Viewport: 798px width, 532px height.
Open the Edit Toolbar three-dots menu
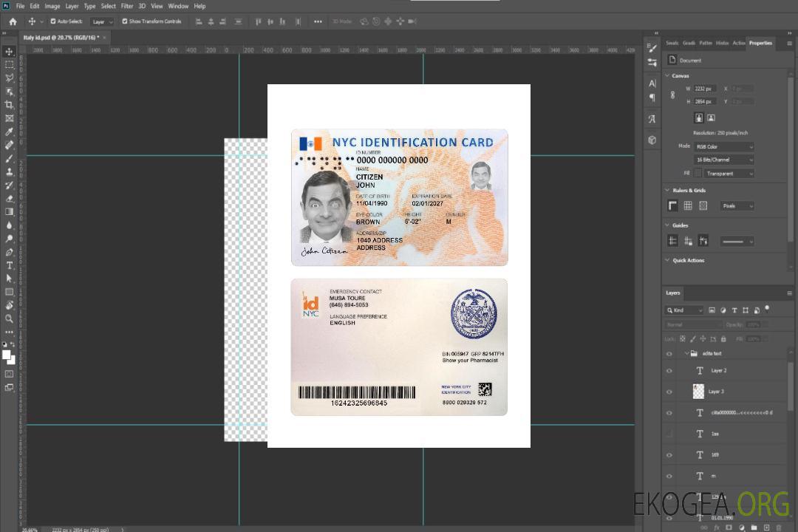(x=9, y=332)
